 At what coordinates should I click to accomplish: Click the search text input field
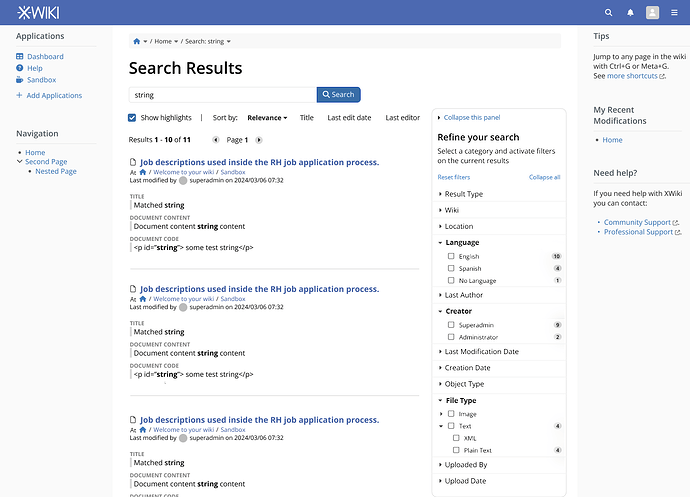222,95
